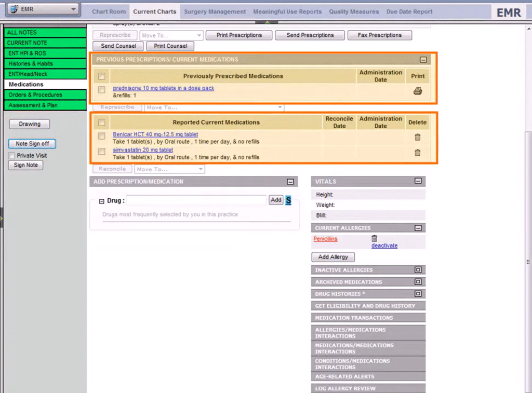Screen dimensions: 532x393
Task: Select Medications in the sidebar
Action: coord(45,85)
